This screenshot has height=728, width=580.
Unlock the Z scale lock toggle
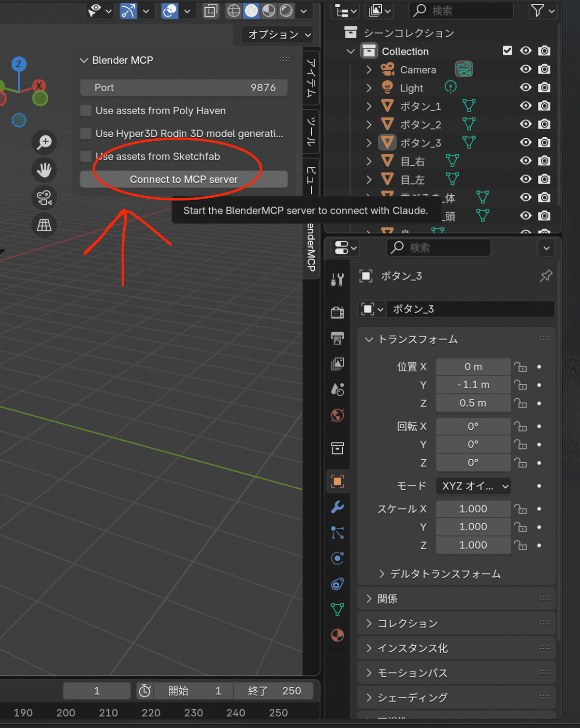(521, 545)
